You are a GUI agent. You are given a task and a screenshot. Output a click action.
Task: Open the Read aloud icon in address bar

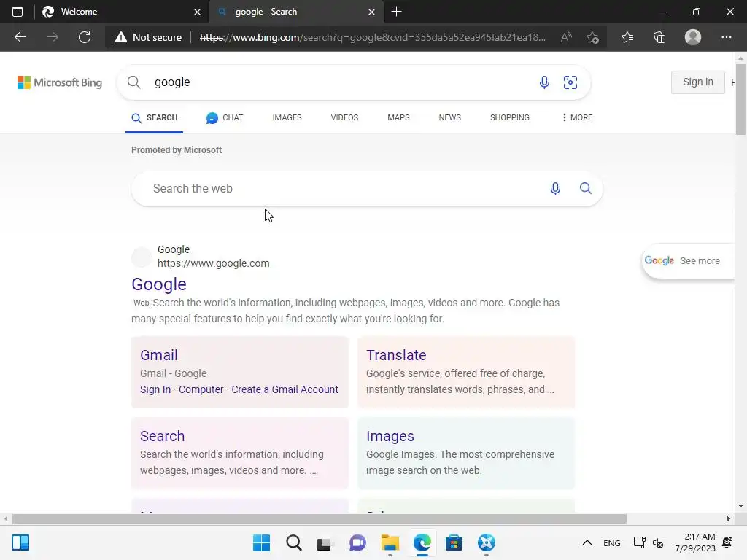click(566, 37)
